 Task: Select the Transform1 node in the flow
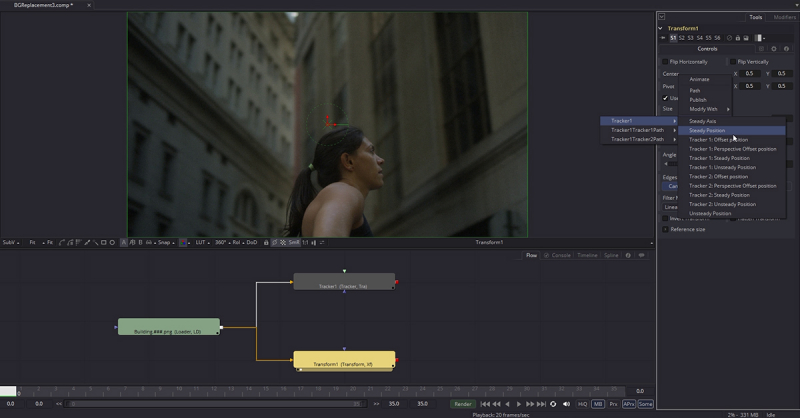click(343, 361)
